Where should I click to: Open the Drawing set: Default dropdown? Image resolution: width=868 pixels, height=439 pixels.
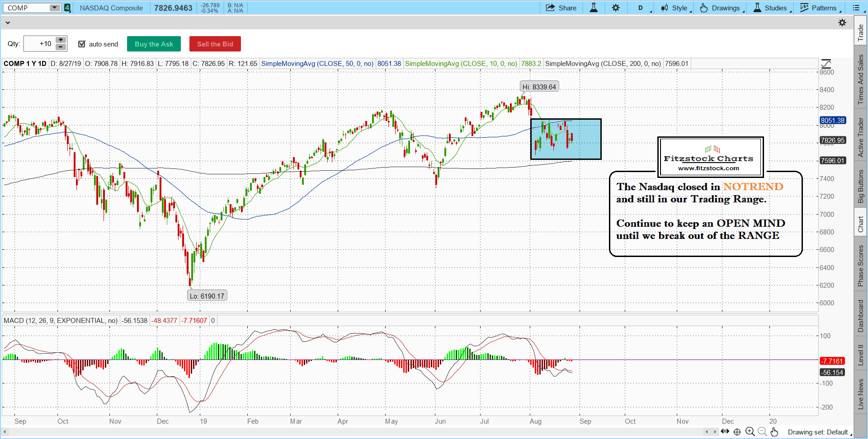[x=819, y=432]
